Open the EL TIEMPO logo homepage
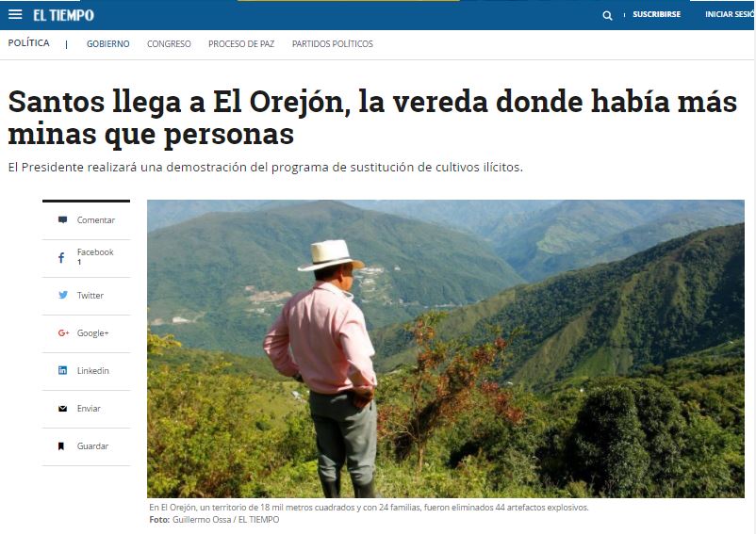 point(64,15)
